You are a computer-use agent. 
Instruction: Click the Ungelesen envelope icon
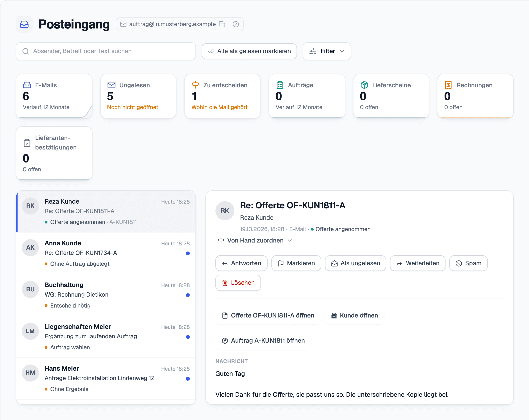pos(111,85)
